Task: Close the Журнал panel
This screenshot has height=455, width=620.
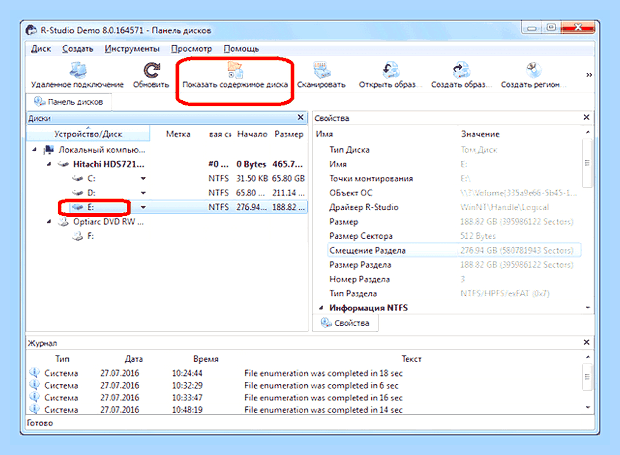Action: pyautogui.click(x=586, y=342)
